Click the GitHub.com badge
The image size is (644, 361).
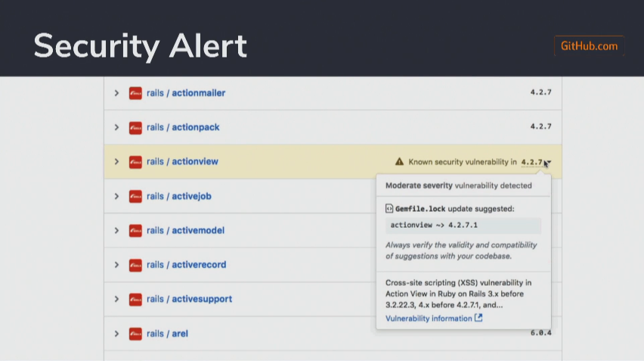point(589,46)
